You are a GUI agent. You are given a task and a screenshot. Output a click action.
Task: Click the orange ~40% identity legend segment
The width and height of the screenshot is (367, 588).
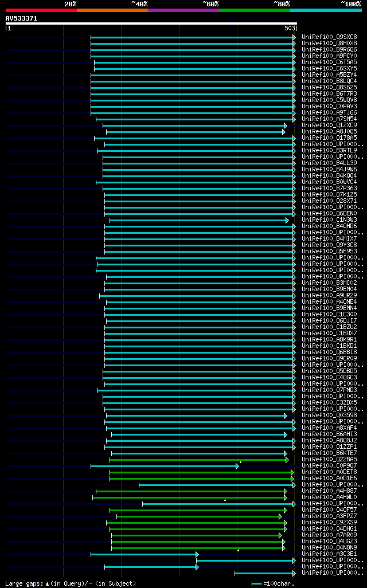click(x=112, y=10)
